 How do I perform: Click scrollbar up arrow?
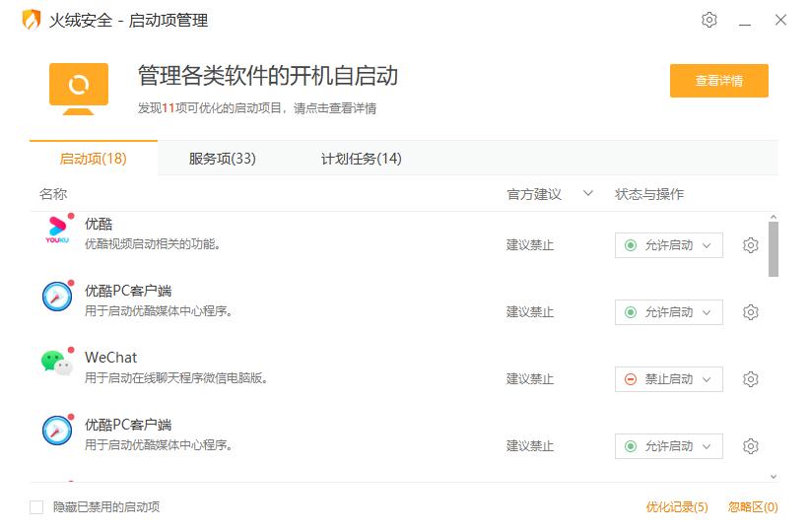click(x=773, y=217)
